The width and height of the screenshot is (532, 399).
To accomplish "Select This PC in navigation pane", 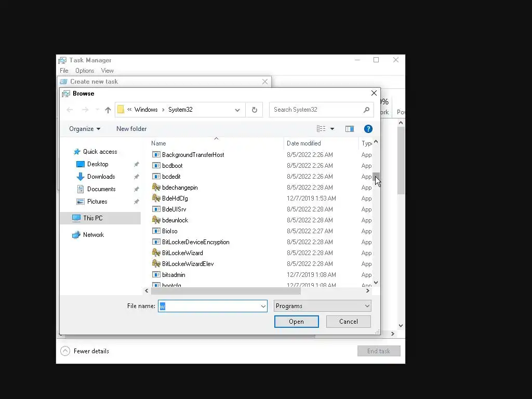I will pyautogui.click(x=100, y=218).
